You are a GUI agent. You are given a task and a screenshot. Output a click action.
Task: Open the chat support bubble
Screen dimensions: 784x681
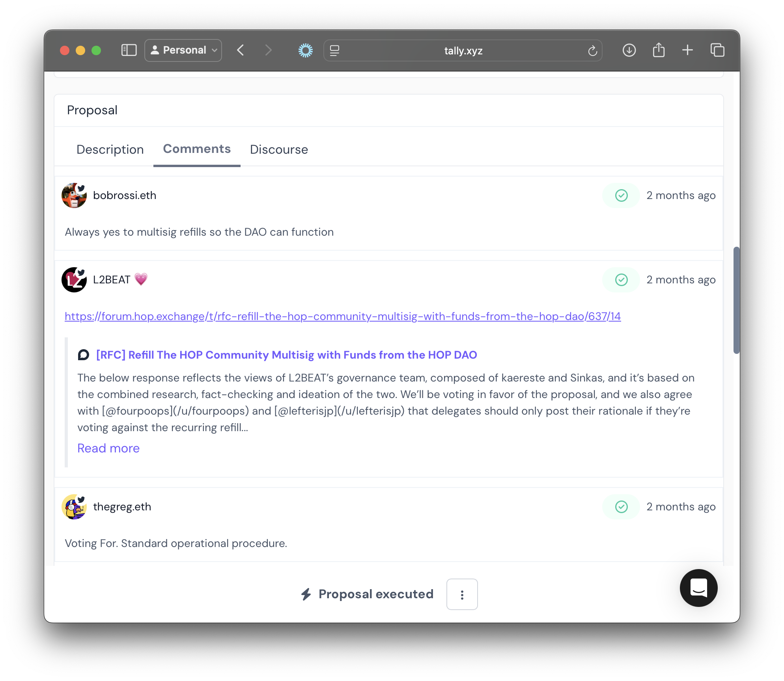click(698, 588)
